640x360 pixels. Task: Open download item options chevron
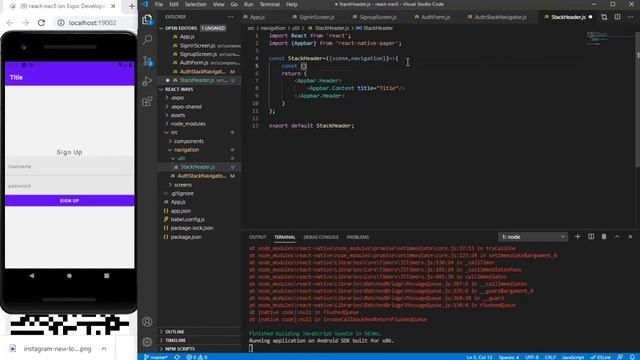coord(104,349)
